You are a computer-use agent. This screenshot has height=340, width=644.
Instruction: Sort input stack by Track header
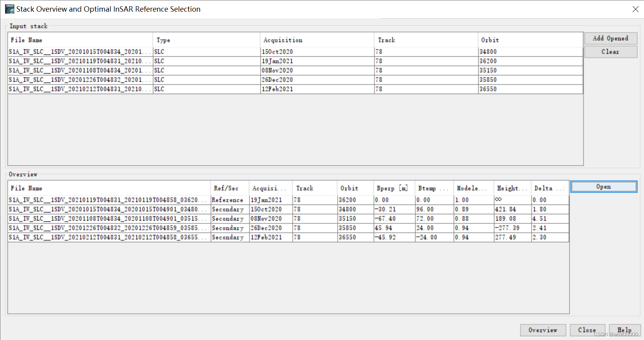(426, 40)
